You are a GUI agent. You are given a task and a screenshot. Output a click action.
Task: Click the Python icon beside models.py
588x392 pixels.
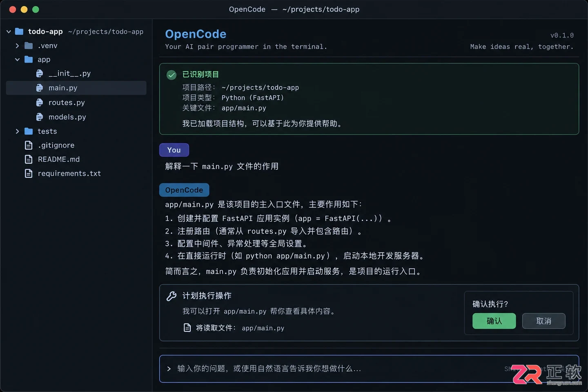(40, 117)
